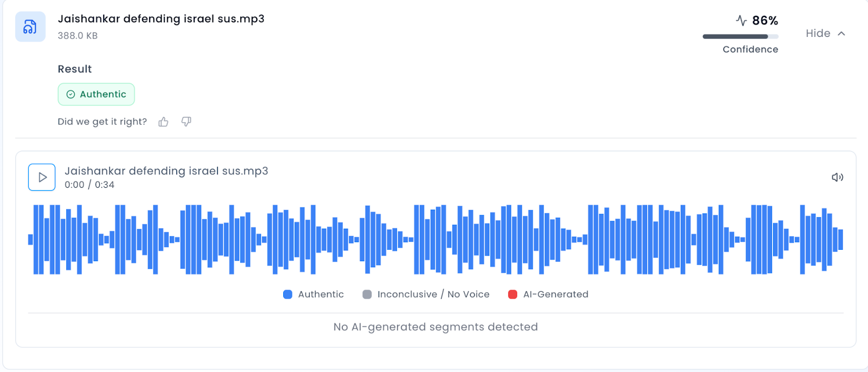Click the Hide text label
This screenshot has width=868, height=372.
point(818,34)
